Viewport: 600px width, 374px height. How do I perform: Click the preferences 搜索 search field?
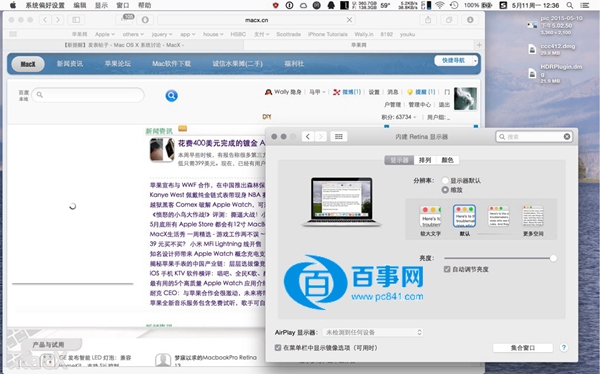(534, 137)
